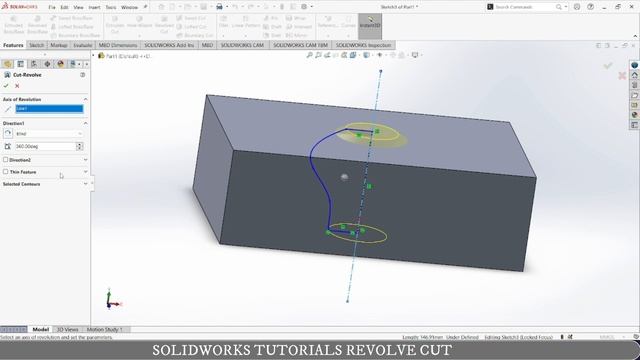
Task: Accept the Cut-Revolve with green checkmark
Action: tap(6, 86)
